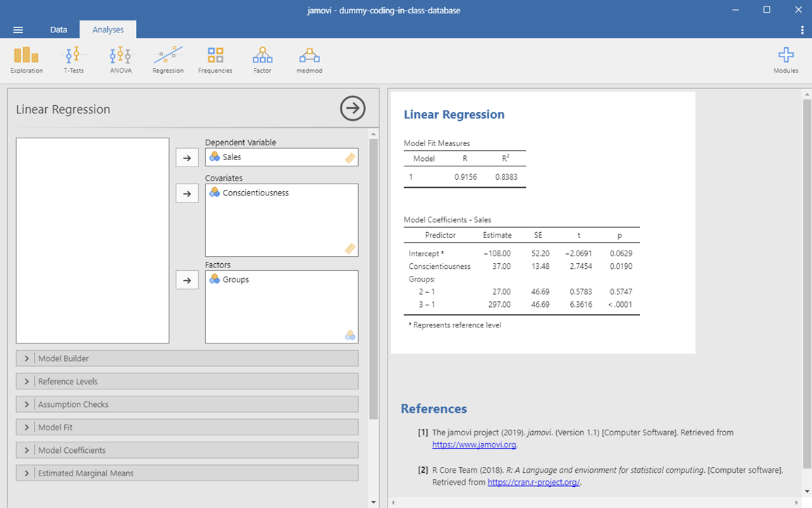
Task: Open the cran.r-project.org link
Action: pyautogui.click(x=534, y=483)
